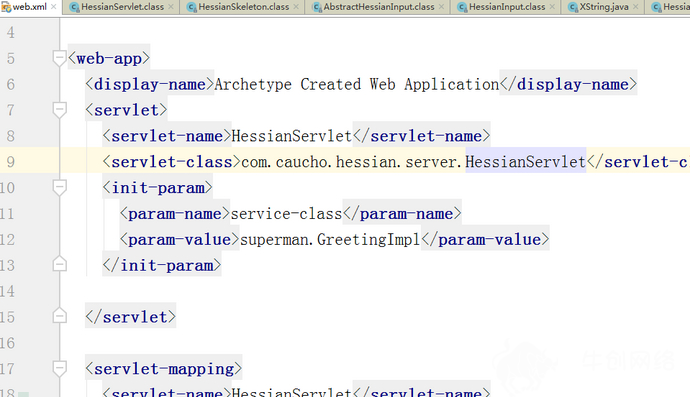Close the AbstractHessianInput.class tab

441,7
